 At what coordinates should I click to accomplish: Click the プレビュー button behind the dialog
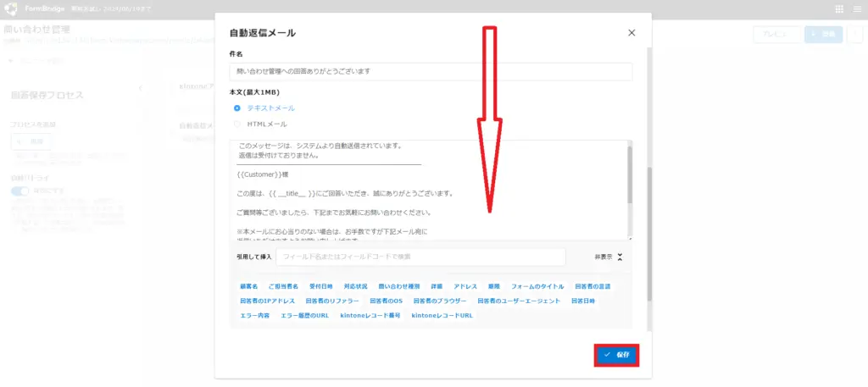click(776, 35)
